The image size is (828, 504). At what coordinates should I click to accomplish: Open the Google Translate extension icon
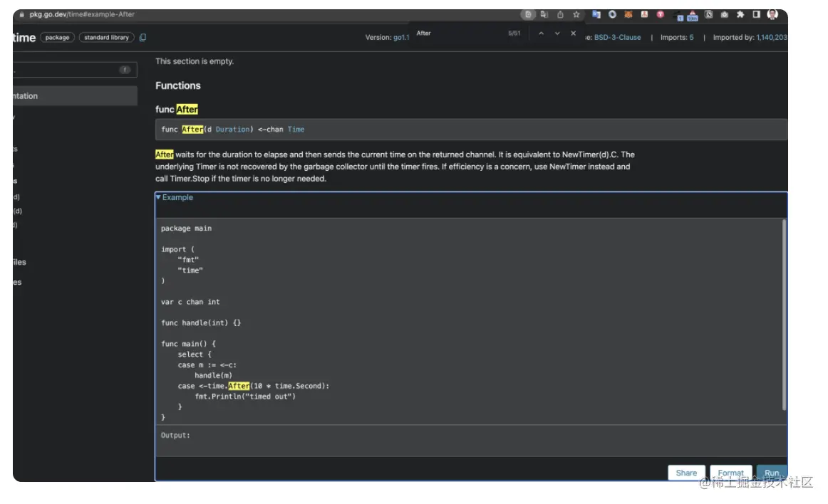(596, 15)
